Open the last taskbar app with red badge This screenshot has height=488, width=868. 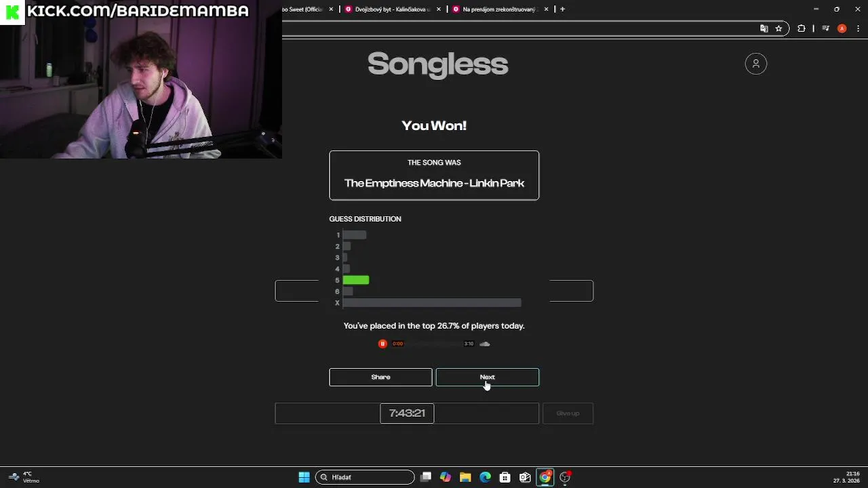pos(565,477)
